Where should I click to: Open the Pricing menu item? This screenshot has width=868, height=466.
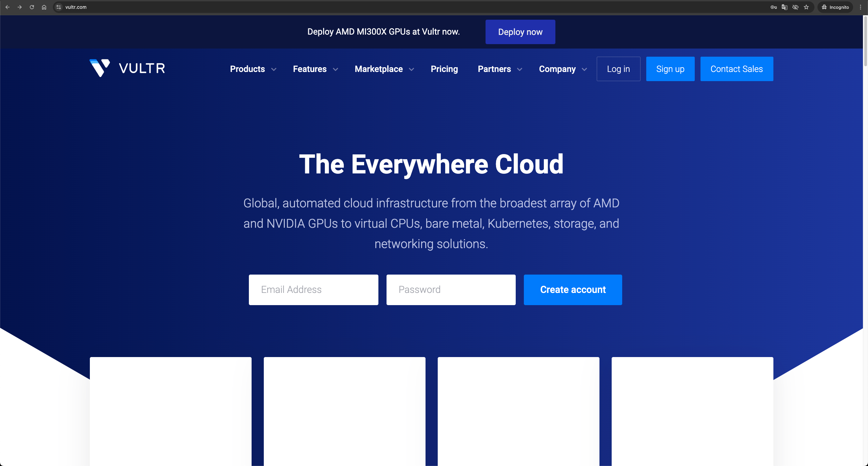444,69
